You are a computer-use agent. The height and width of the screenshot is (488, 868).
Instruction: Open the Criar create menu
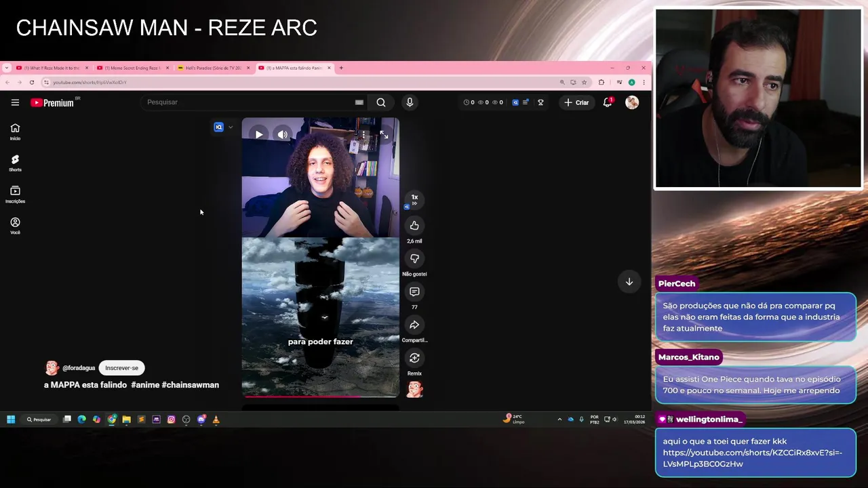pos(577,102)
